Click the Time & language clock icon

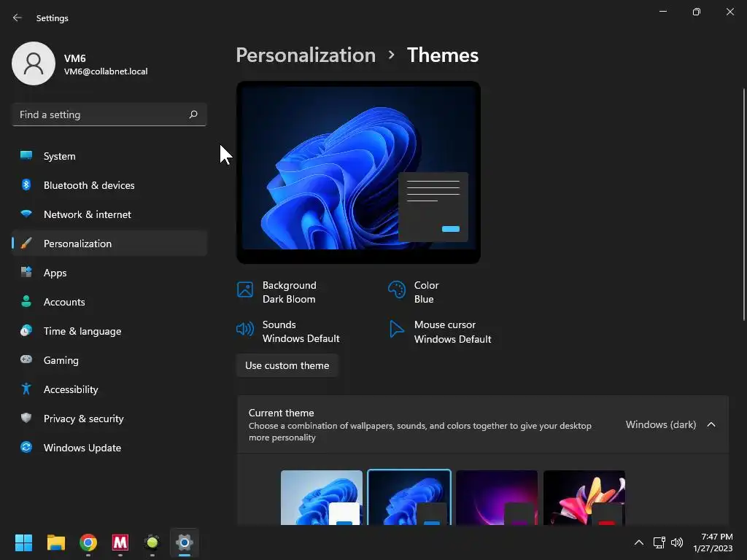(x=26, y=330)
